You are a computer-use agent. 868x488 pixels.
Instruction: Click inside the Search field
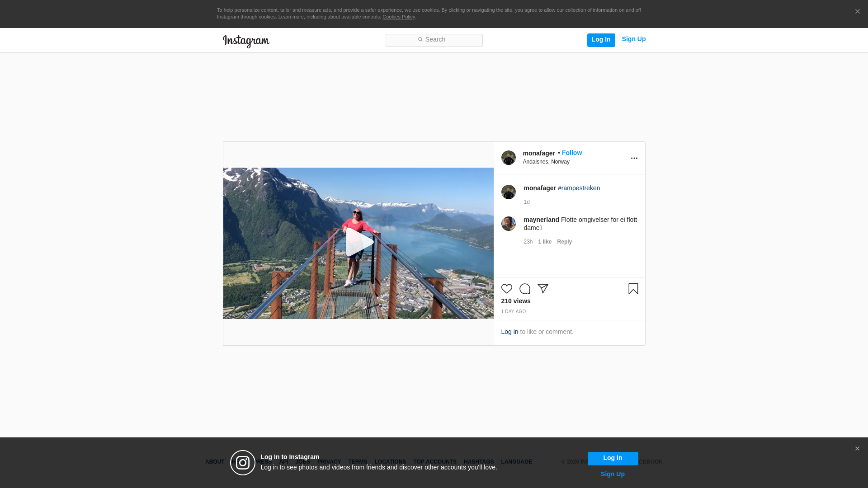(434, 40)
